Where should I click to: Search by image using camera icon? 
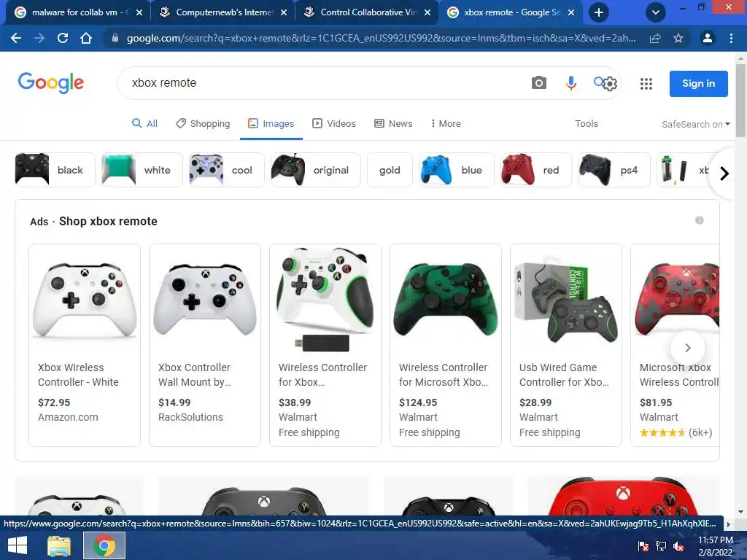point(539,83)
